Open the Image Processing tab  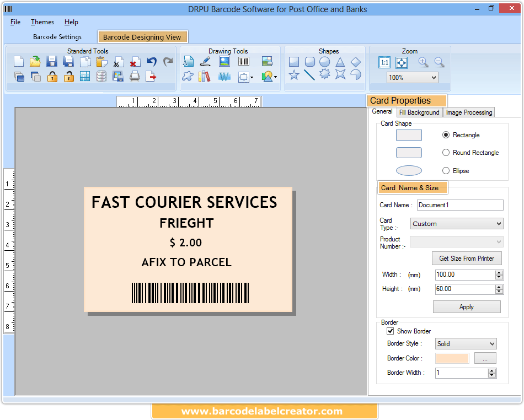(469, 112)
